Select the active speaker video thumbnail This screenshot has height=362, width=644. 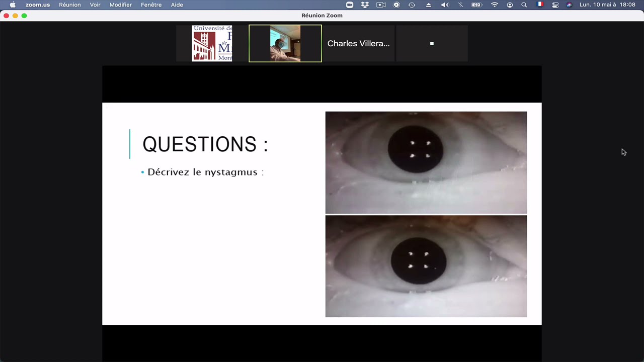click(x=285, y=43)
